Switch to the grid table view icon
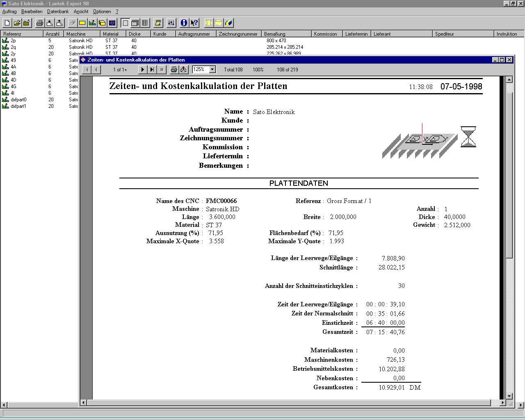 145,23
